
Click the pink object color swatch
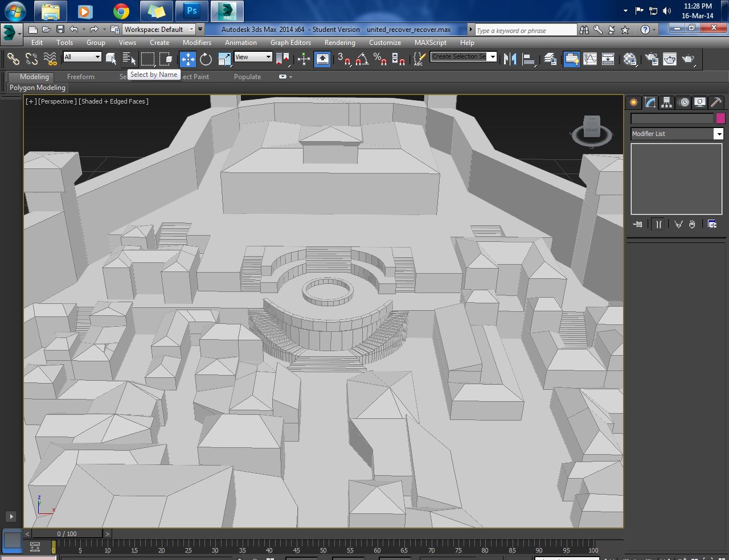coord(720,118)
